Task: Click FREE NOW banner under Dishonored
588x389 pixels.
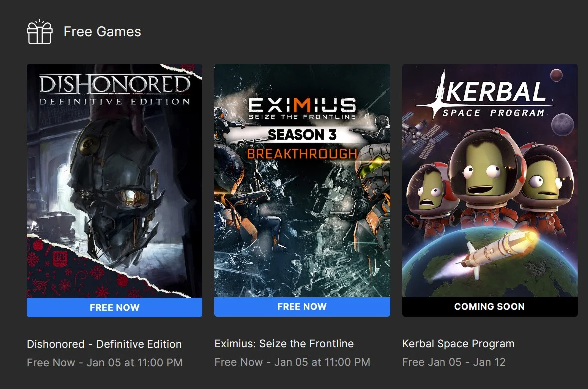Action: (x=115, y=308)
